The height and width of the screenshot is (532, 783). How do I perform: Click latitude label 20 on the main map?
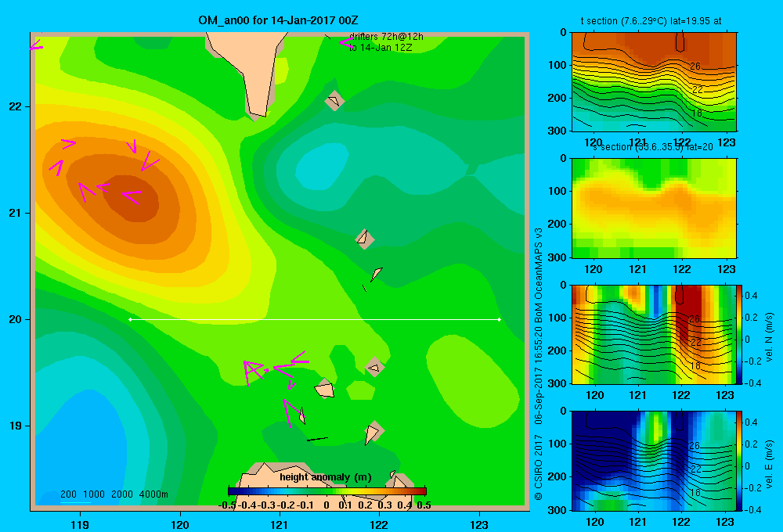pyautogui.click(x=15, y=319)
